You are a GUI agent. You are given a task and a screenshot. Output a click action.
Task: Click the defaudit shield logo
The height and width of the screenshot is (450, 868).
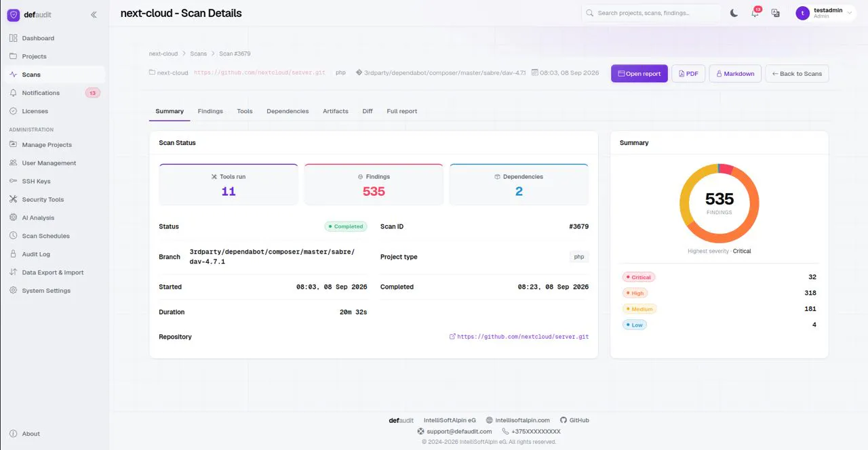14,14
